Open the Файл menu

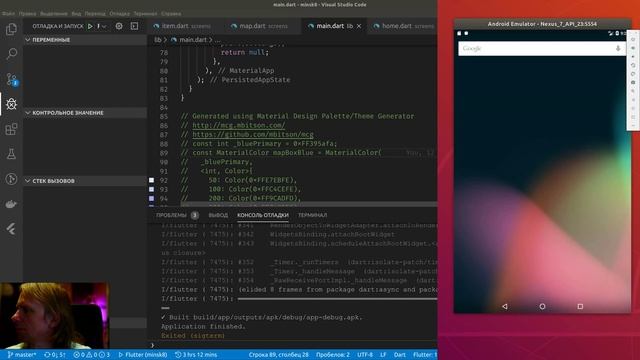click(8, 13)
